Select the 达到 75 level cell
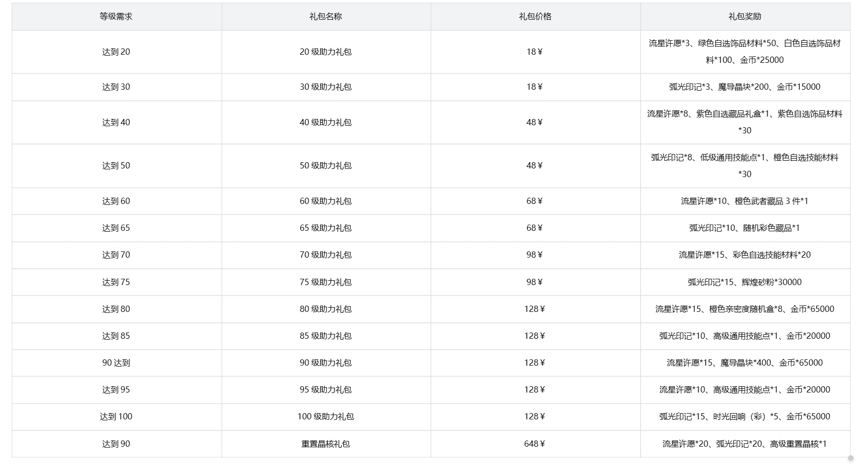868x464 pixels. point(116,282)
